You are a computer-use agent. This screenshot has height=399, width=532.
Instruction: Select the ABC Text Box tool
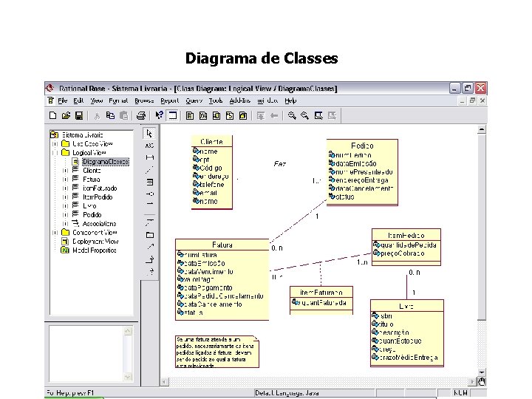point(149,146)
